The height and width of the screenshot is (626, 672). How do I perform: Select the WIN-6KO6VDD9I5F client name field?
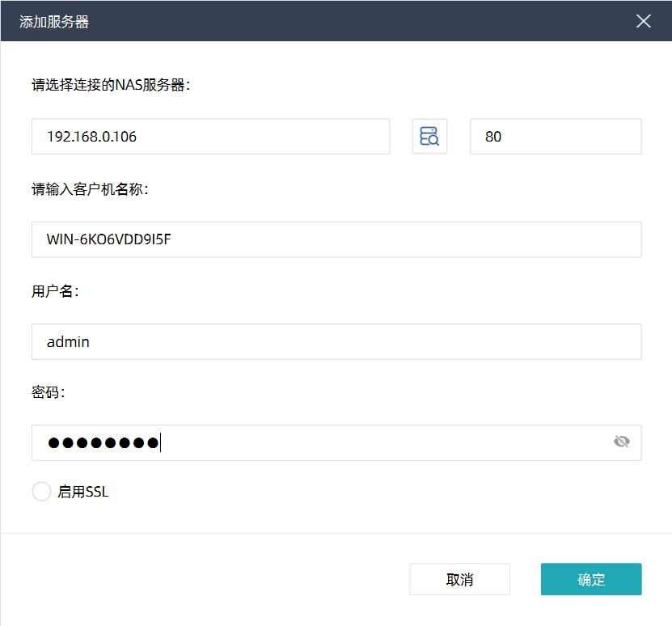point(336,239)
